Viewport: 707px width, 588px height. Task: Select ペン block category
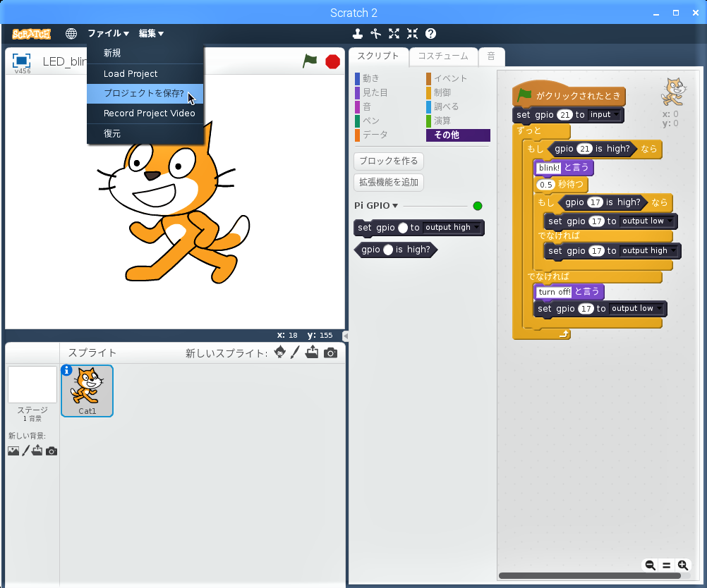[x=387, y=121]
